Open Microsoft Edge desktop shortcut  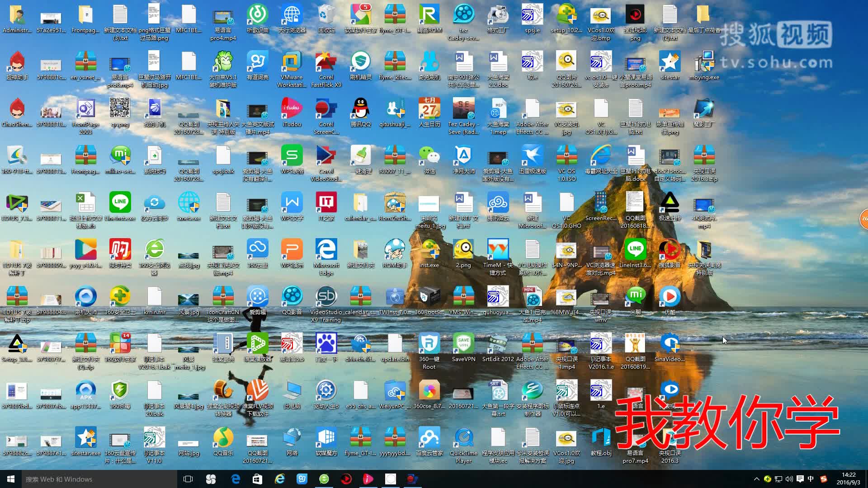pos(326,257)
